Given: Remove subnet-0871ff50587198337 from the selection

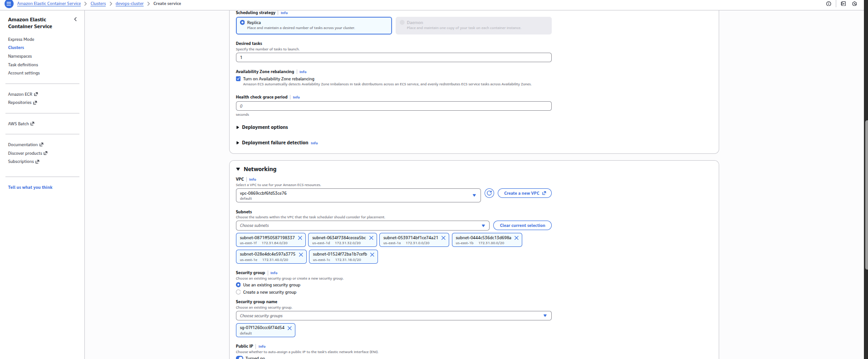Looking at the screenshot, I should pyautogui.click(x=300, y=238).
